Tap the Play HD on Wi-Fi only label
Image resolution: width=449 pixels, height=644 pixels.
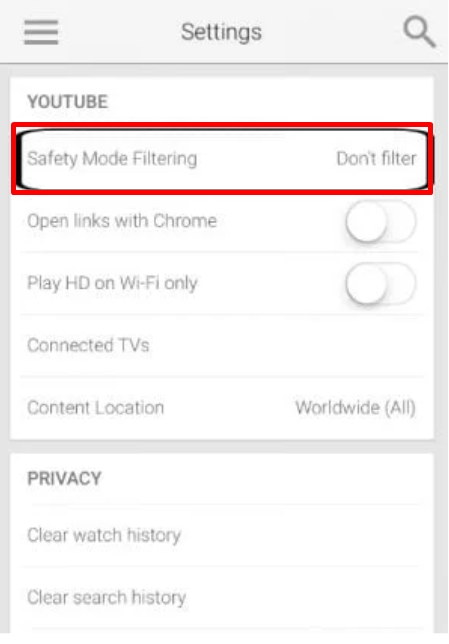(x=112, y=283)
